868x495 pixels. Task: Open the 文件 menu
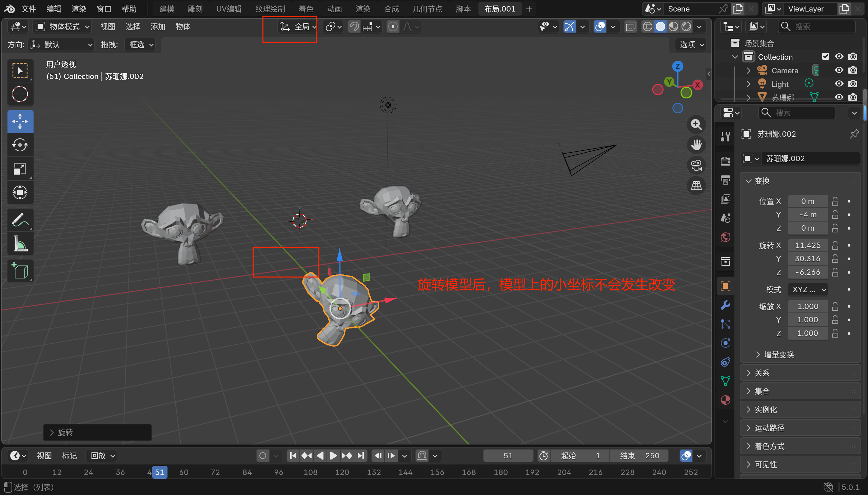coord(28,9)
